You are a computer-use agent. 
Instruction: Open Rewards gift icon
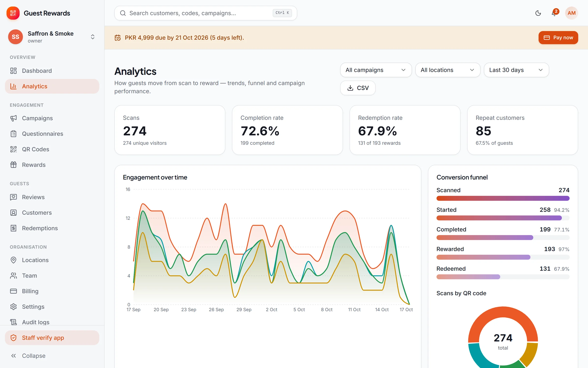pyautogui.click(x=13, y=165)
